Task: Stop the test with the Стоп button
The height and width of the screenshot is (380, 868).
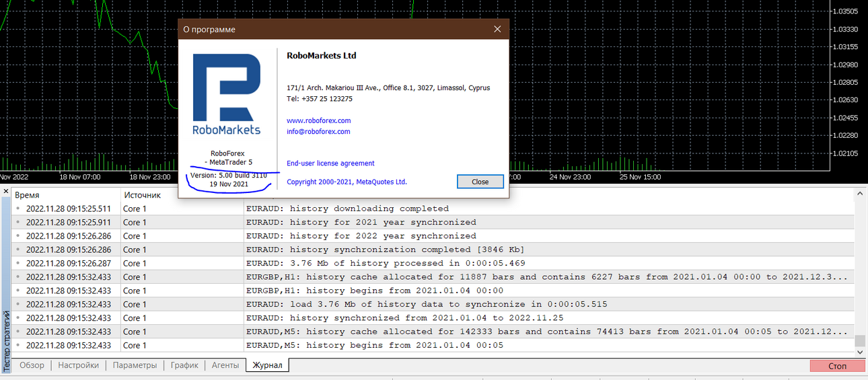Action: pos(837,367)
